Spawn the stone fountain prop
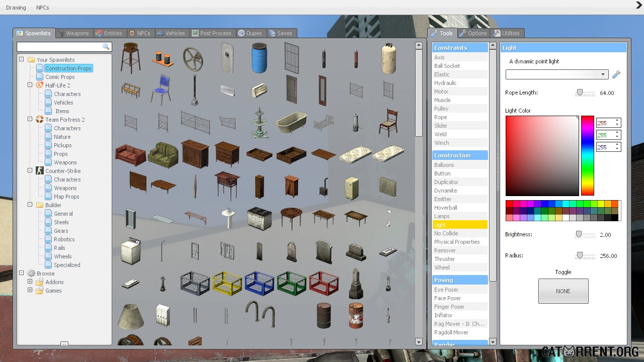The height and width of the screenshot is (362, 644). pyautogui.click(x=259, y=122)
